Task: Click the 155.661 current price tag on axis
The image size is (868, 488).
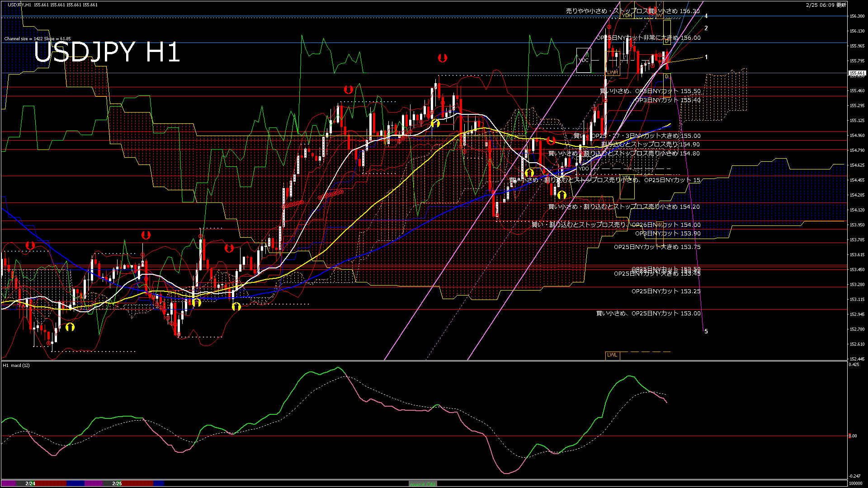Action: 857,73
